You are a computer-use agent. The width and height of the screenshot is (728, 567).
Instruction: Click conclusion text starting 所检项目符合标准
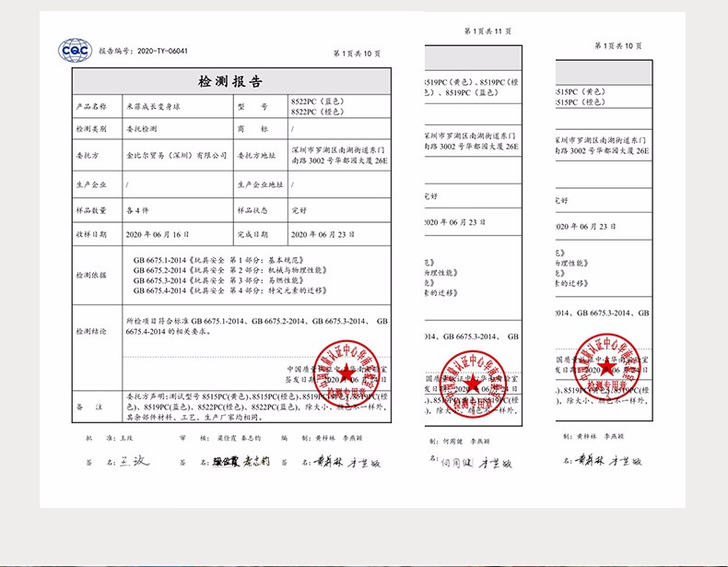[x=256, y=326]
